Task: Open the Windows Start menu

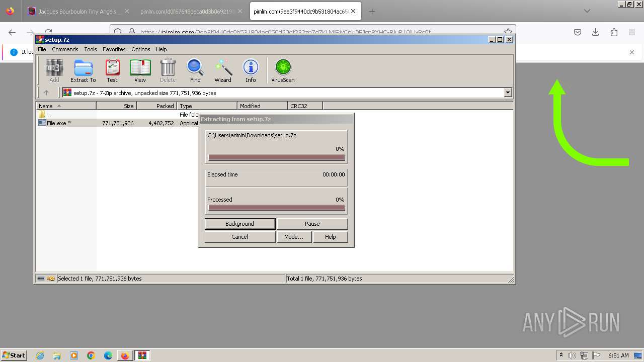Action: (14, 355)
